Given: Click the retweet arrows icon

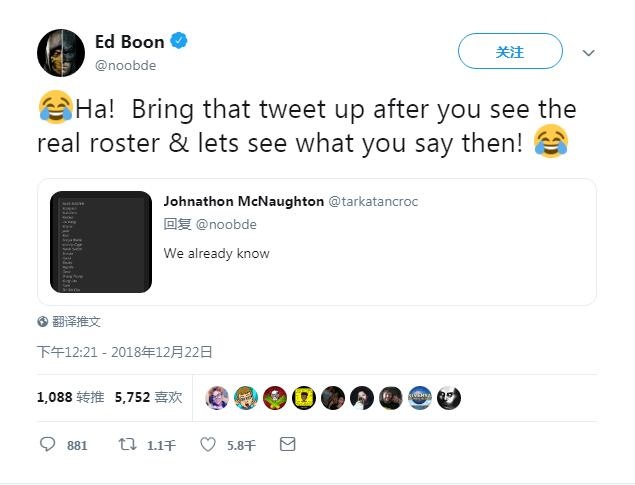Looking at the screenshot, I should [127, 445].
